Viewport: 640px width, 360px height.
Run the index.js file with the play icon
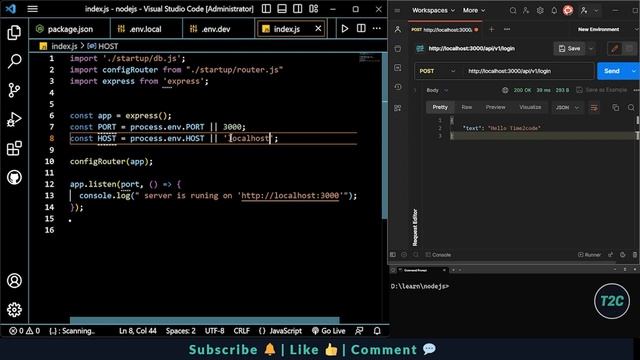pyautogui.click(x=345, y=29)
